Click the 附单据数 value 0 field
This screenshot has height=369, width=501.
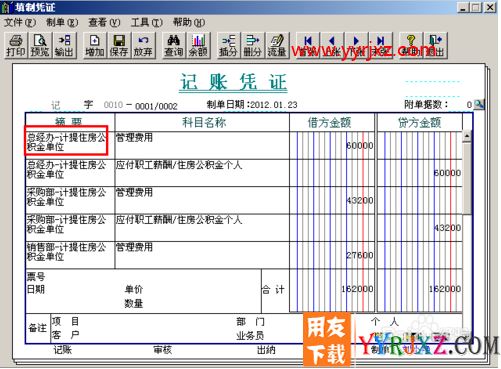(469, 105)
